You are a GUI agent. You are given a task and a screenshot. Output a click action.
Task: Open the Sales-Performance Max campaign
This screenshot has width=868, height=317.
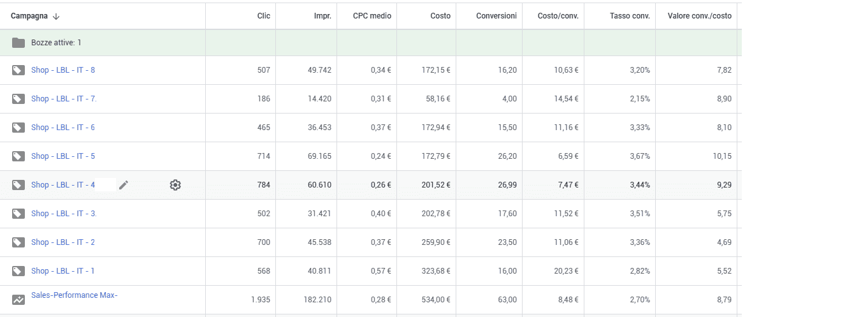75,295
